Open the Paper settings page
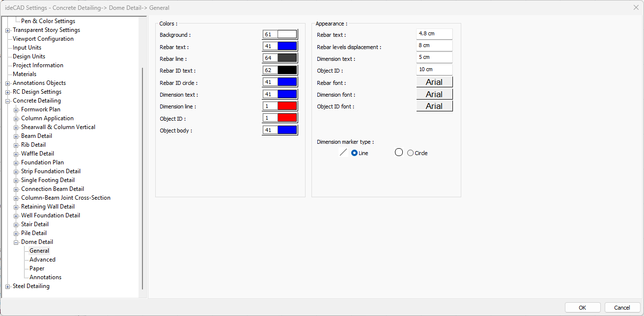Image resolution: width=644 pixels, height=316 pixels. point(37,268)
